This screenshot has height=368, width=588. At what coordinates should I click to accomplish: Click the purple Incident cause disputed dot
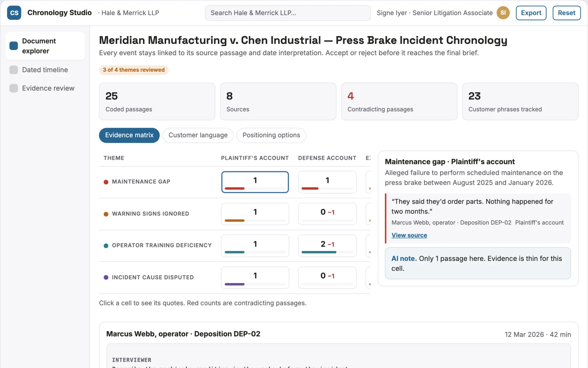pos(106,277)
